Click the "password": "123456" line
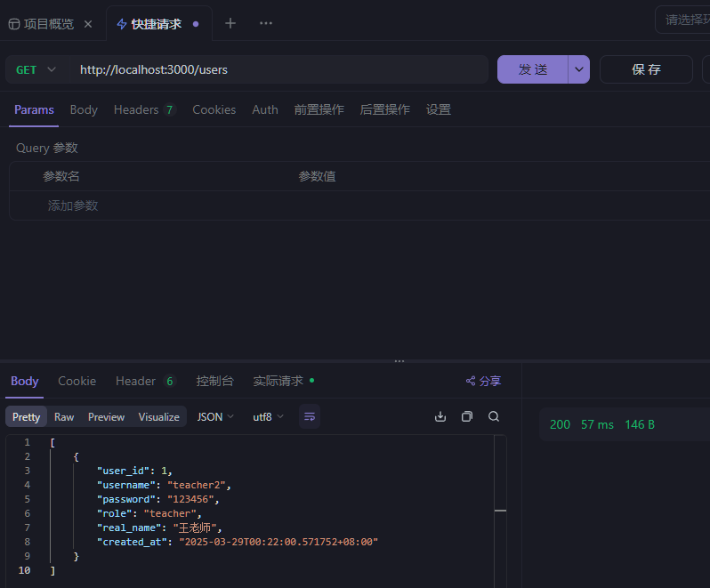Image resolution: width=710 pixels, height=588 pixels. click(158, 499)
